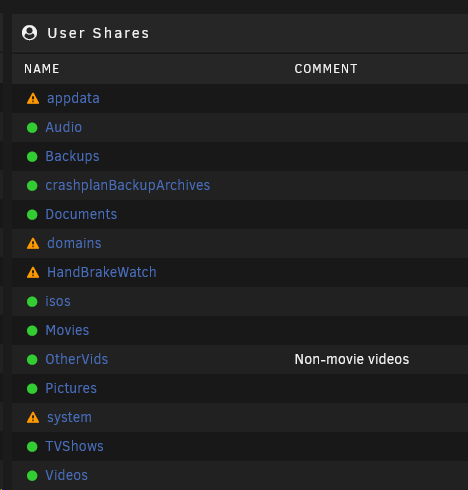Open the crashplanBackupArchives share
The height and width of the screenshot is (490, 468).
pyautogui.click(x=127, y=185)
